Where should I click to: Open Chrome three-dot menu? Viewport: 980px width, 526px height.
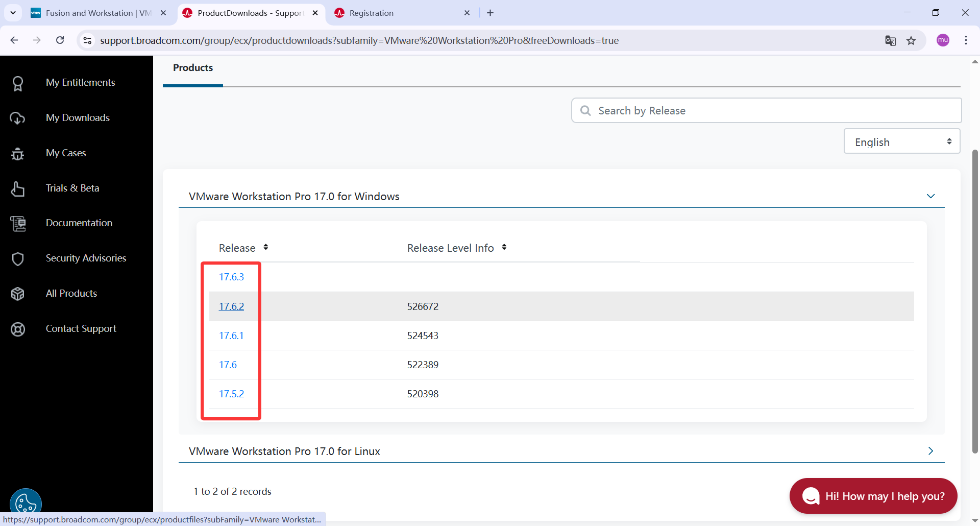[966, 40]
